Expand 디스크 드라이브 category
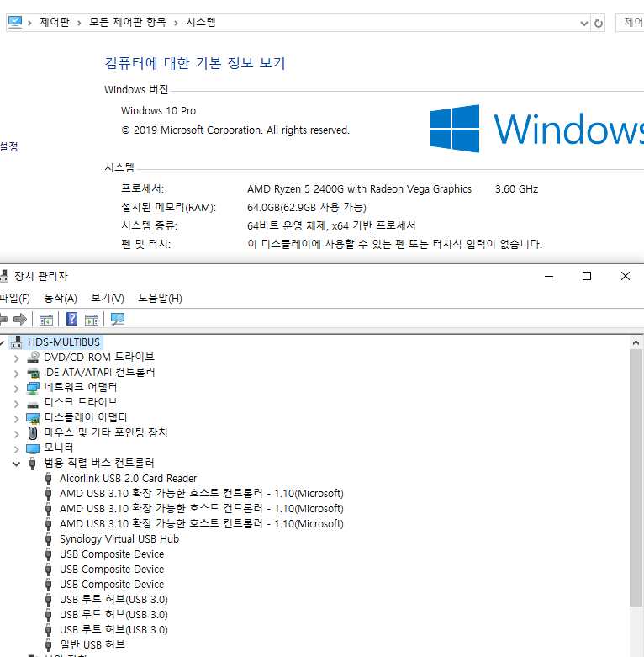 pos(16,404)
